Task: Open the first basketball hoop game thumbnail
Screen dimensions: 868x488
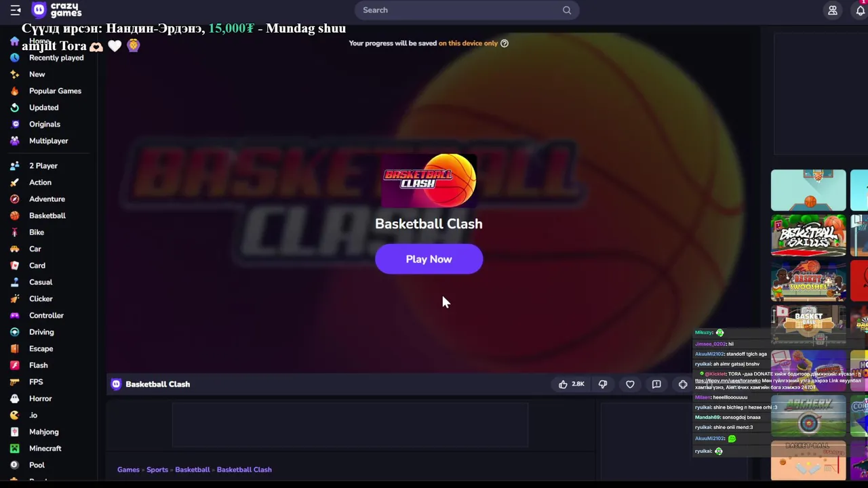Action: pos(808,190)
